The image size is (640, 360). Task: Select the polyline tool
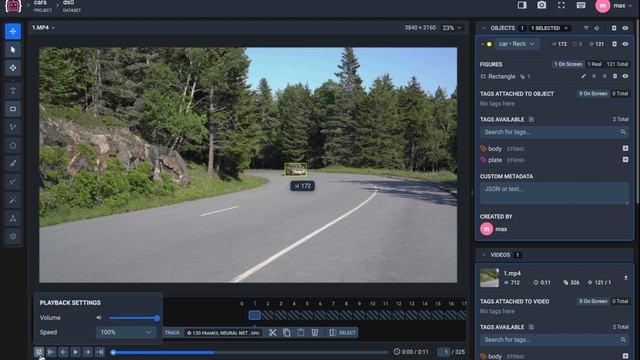(x=13, y=127)
